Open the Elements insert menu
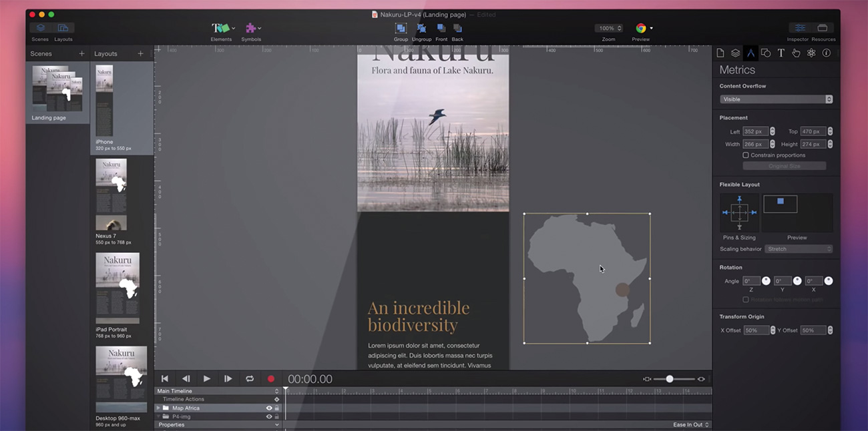 [222, 28]
